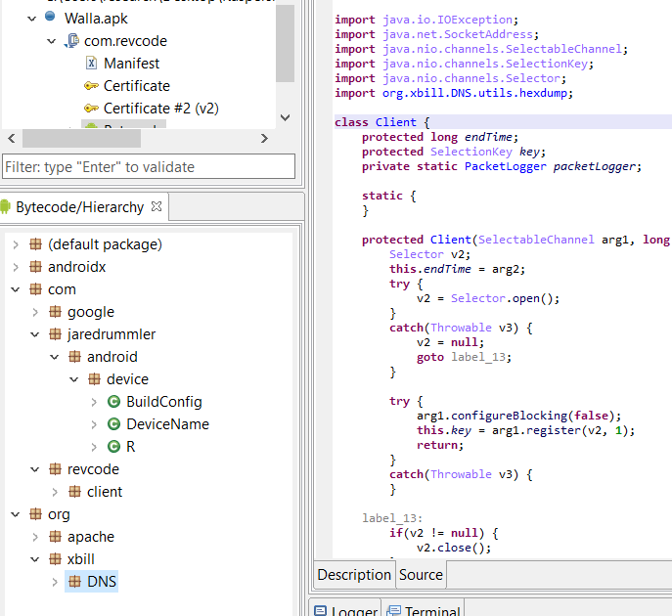Open the Manifest XML file icon
Screen dimensions: 672x616
pyautogui.click(x=91, y=64)
